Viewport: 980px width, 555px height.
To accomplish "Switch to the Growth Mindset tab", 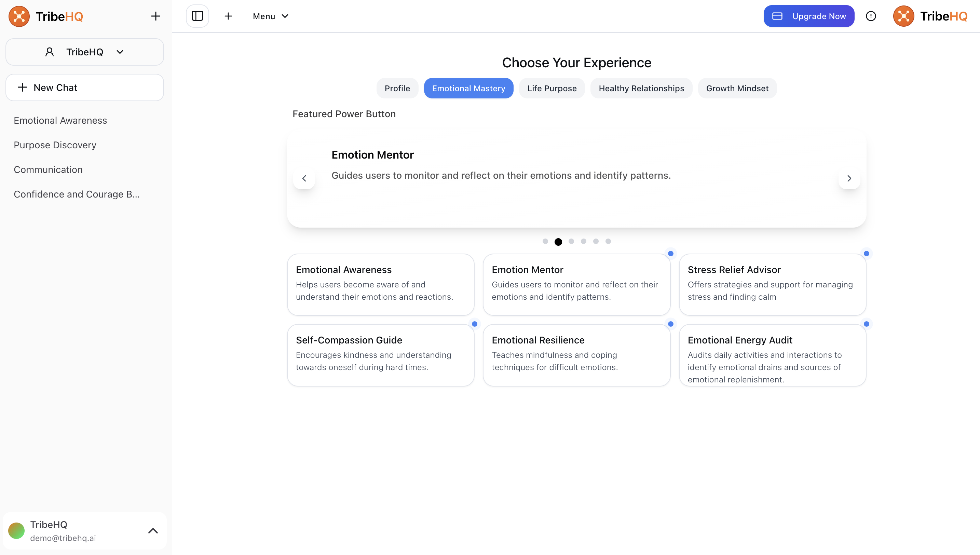I will click(737, 89).
